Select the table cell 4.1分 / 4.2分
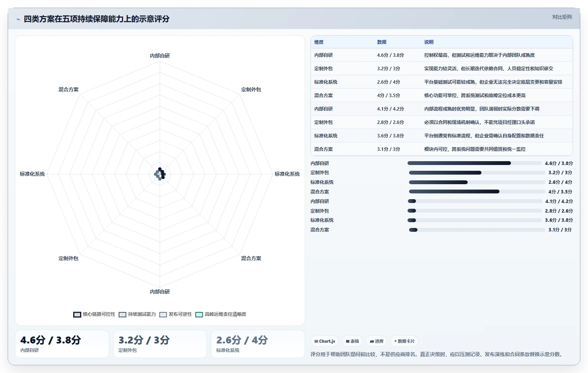 point(391,109)
